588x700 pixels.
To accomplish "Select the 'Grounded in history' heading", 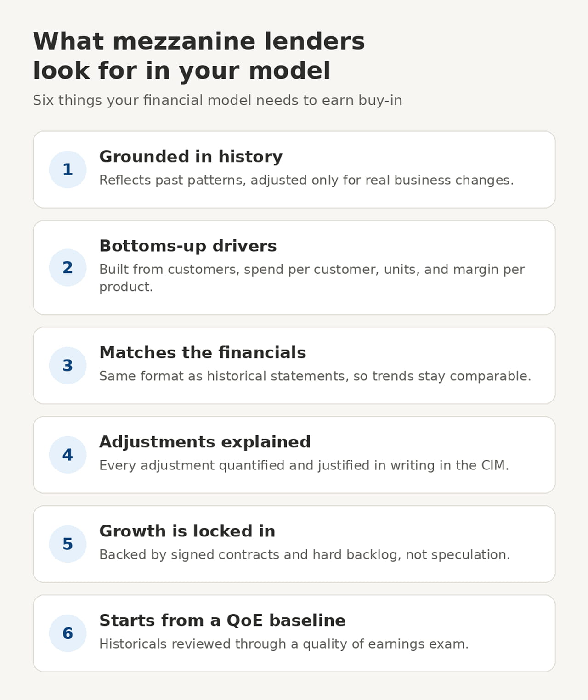I will pyautogui.click(x=191, y=157).
